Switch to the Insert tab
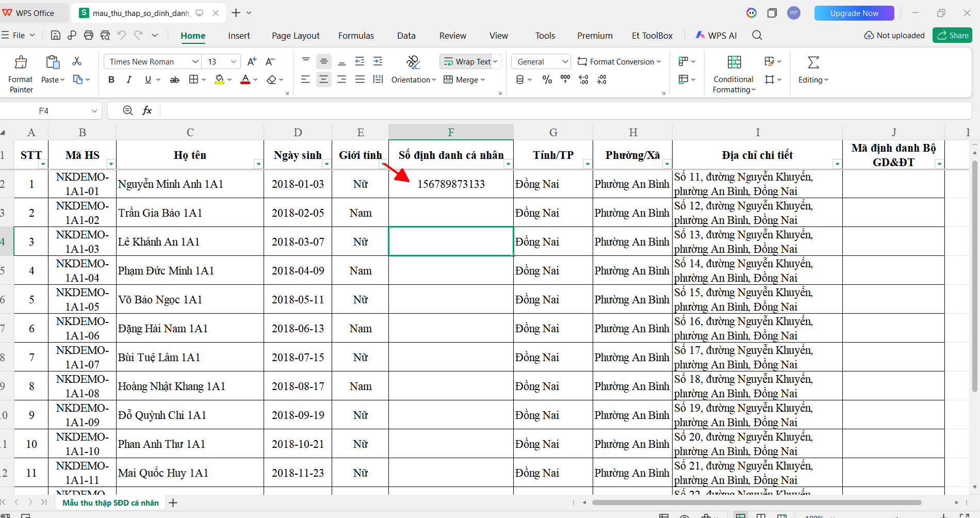The height and width of the screenshot is (518, 980). tap(239, 36)
